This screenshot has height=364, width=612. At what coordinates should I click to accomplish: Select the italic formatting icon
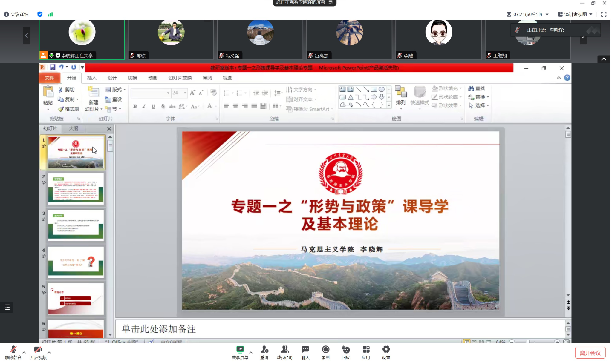(144, 106)
